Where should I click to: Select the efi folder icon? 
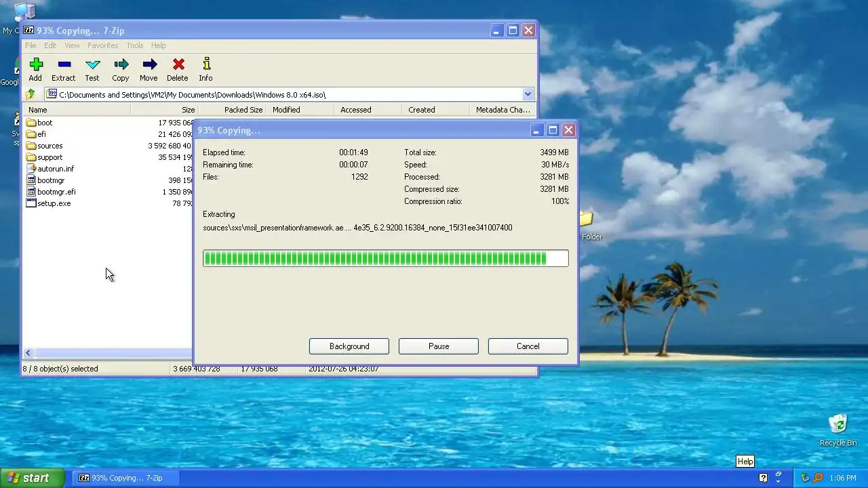point(31,134)
